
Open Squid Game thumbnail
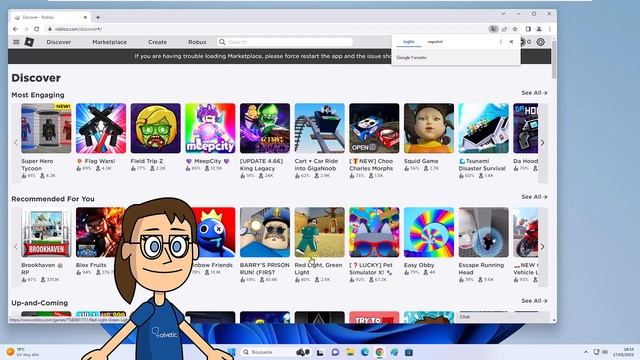coord(429,128)
